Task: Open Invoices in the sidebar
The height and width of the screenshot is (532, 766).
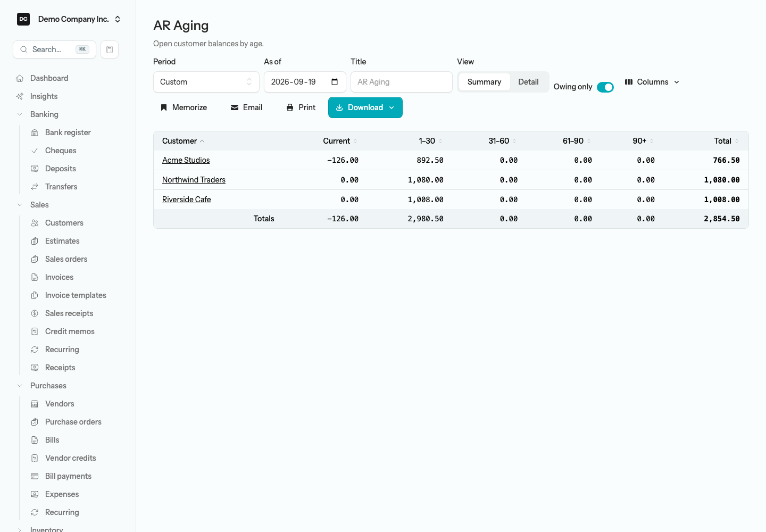Action: [x=59, y=277]
